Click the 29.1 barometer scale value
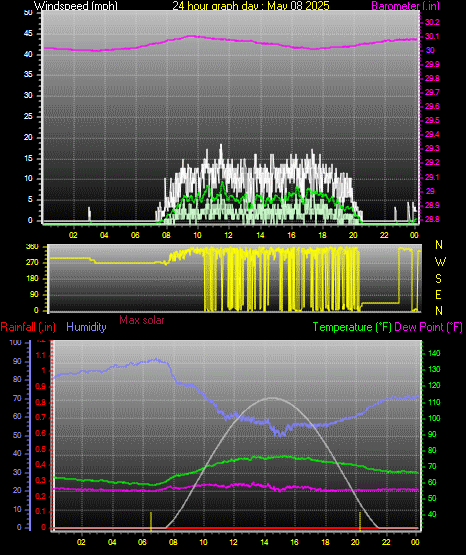Image resolution: width=466 pixels, height=555 pixels. click(432, 177)
